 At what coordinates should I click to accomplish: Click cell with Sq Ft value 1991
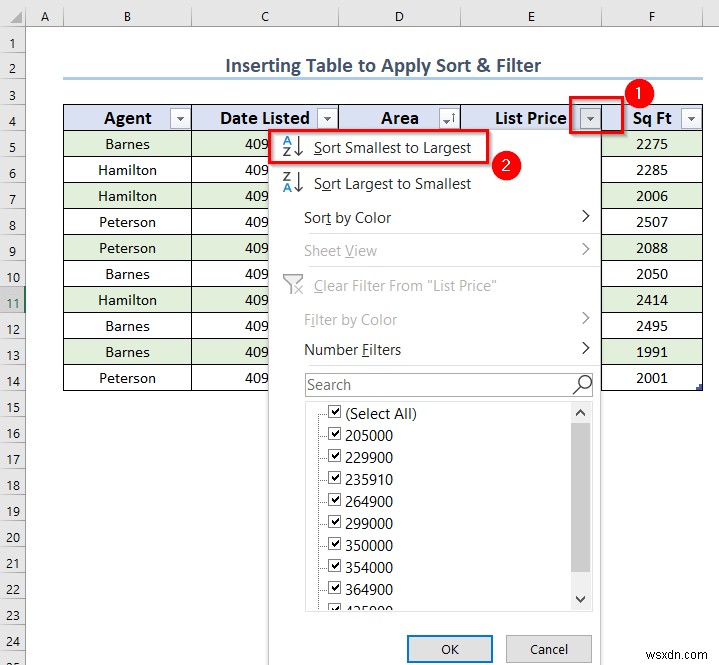(652, 352)
